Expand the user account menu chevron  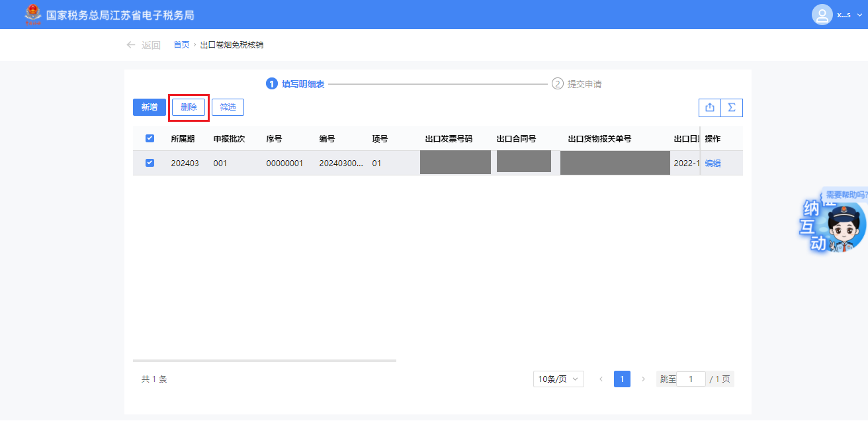pyautogui.click(x=859, y=15)
